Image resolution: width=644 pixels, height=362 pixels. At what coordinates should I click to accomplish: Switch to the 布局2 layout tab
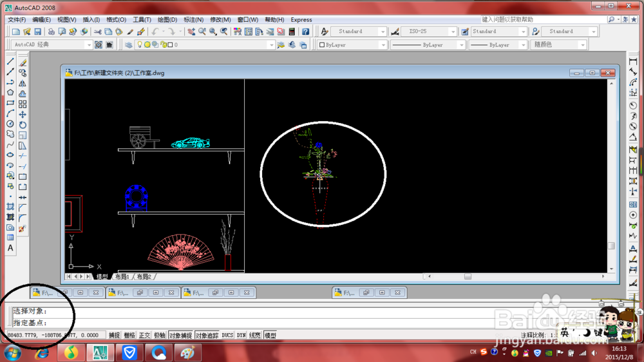(x=144, y=276)
